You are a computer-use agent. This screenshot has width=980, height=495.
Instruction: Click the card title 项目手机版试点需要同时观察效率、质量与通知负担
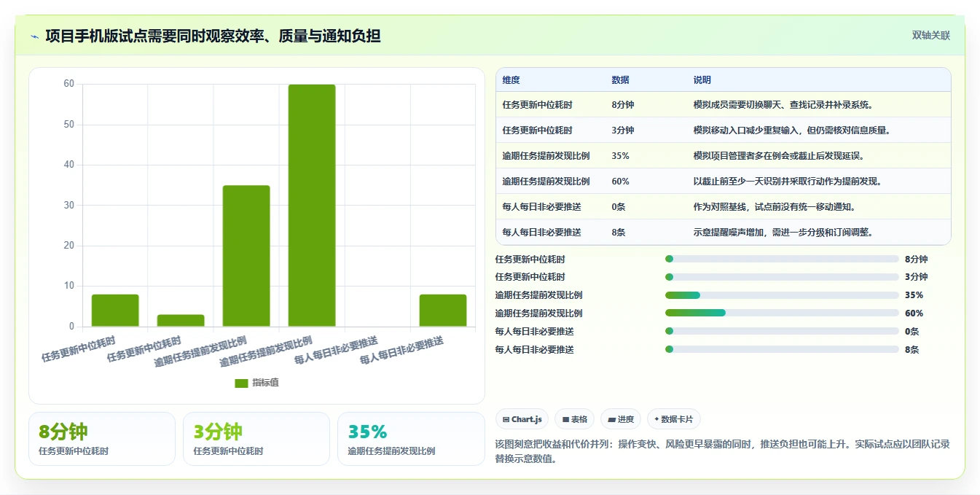click(213, 36)
